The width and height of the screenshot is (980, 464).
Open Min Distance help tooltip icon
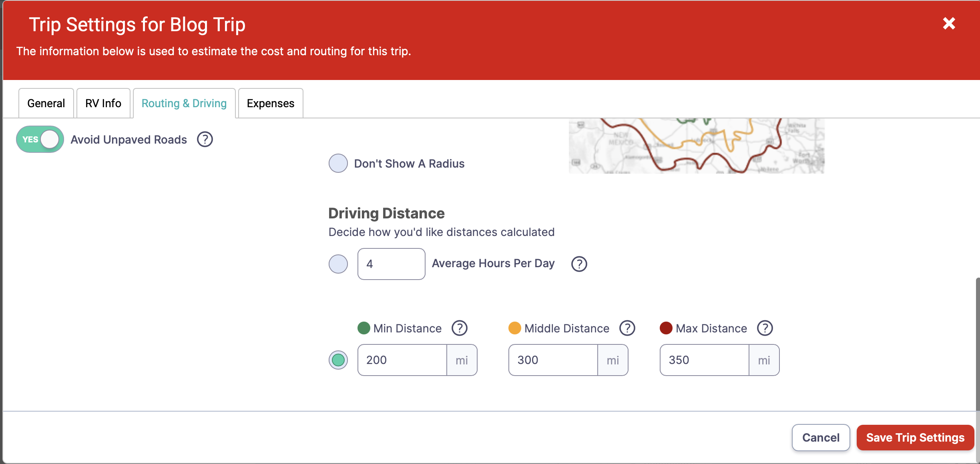click(459, 328)
